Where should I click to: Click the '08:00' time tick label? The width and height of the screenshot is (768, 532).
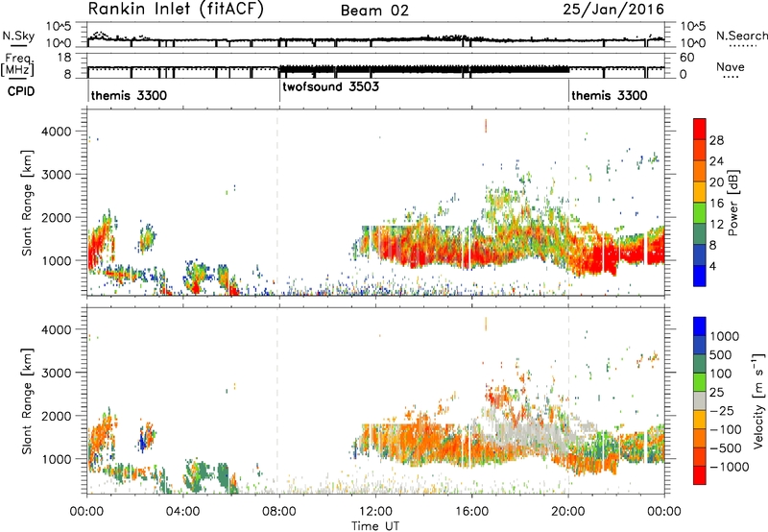point(279,512)
